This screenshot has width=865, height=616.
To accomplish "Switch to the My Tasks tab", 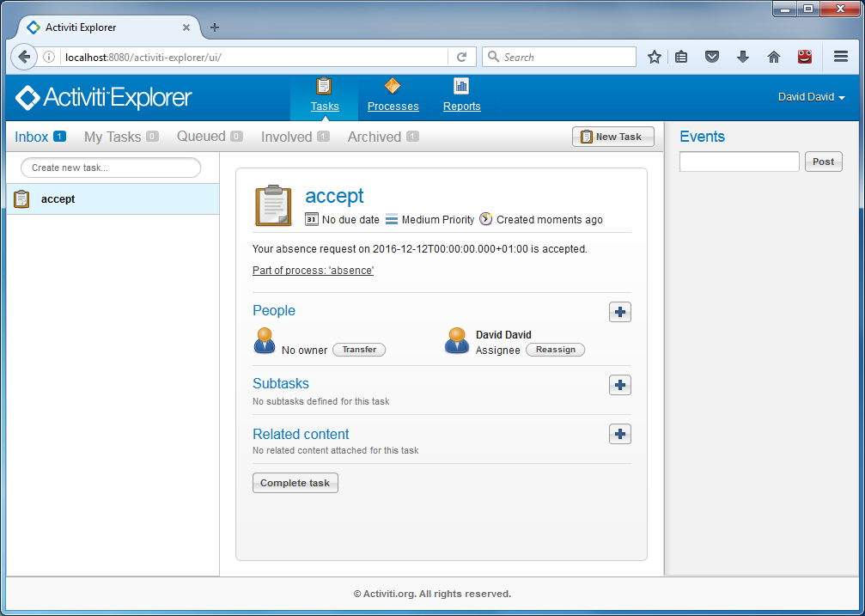I will point(113,137).
